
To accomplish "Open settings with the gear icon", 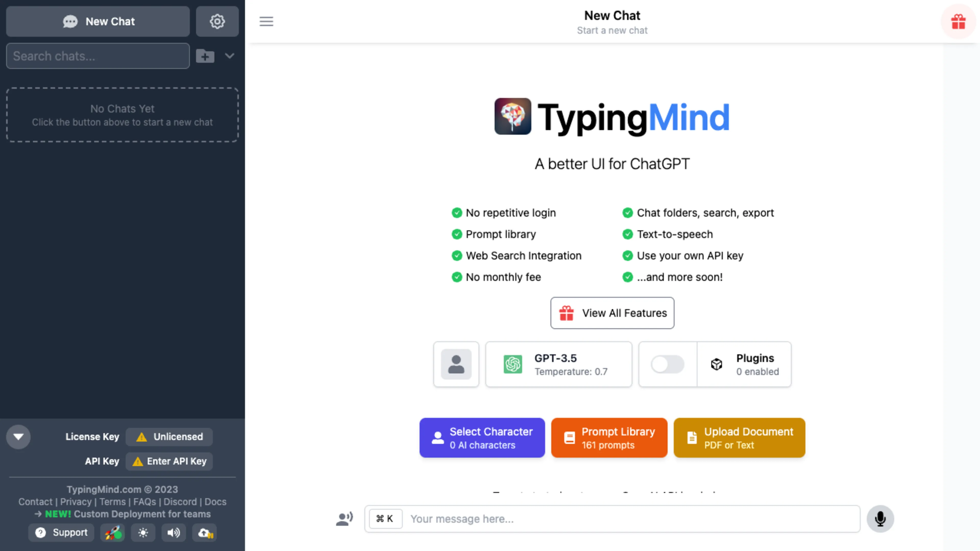I will tap(217, 22).
